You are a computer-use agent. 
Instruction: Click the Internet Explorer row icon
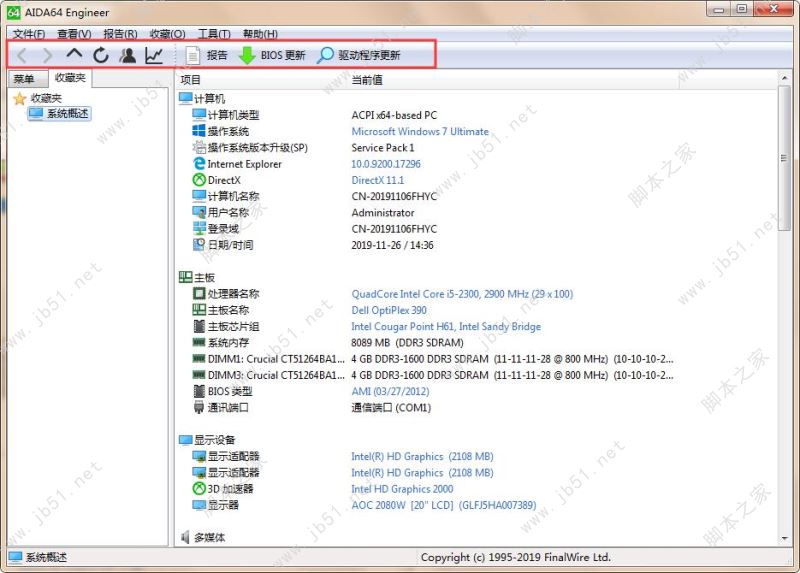(x=198, y=164)
